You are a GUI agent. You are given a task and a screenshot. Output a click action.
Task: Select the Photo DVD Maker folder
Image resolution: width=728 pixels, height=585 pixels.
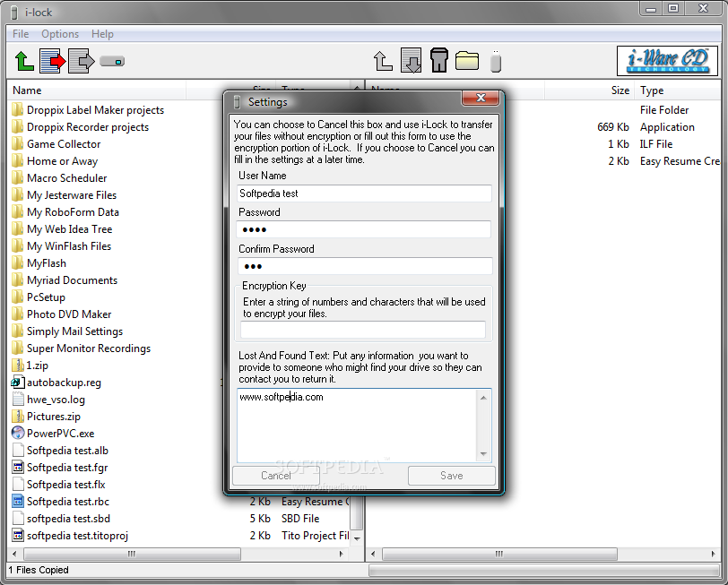pyautogui.click(x=69, y=314)
